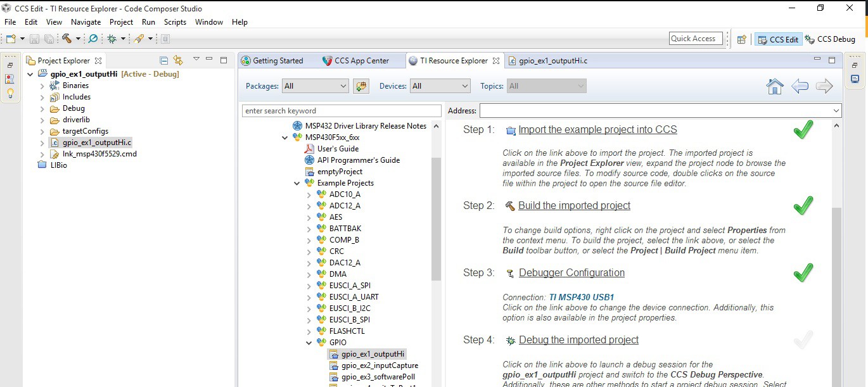Image resolution: width=868 pixels, height=387 pixels.
Task: Click the green checkmark for Step 1
Action: point(803,130)
